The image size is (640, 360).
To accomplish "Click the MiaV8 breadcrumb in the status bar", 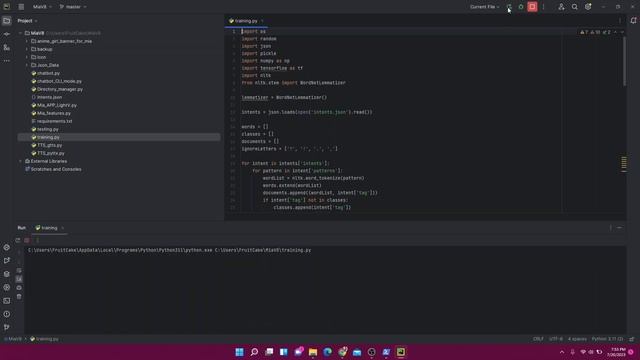I will click(x=13, y=339).
